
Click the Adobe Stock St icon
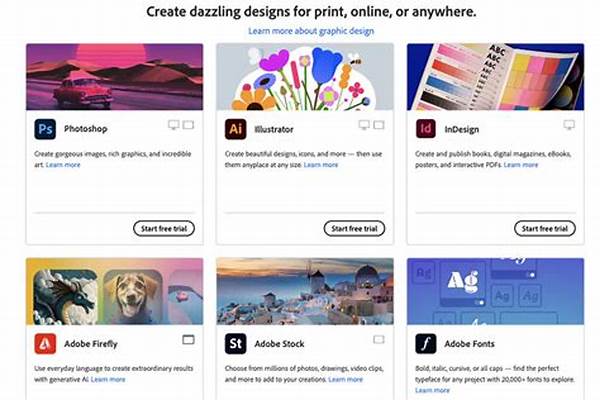(235, 343)
